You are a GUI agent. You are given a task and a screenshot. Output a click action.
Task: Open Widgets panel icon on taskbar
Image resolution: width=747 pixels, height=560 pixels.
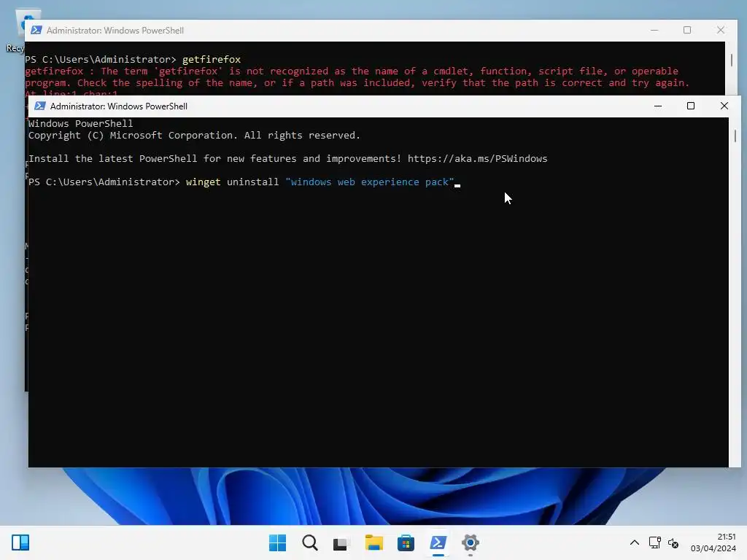pos(20,542)
